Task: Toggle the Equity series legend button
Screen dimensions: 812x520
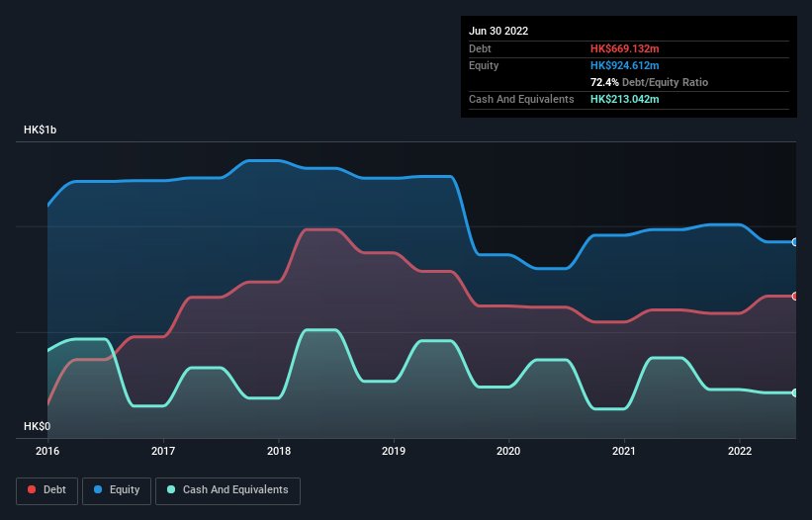Action: (117, 490)
